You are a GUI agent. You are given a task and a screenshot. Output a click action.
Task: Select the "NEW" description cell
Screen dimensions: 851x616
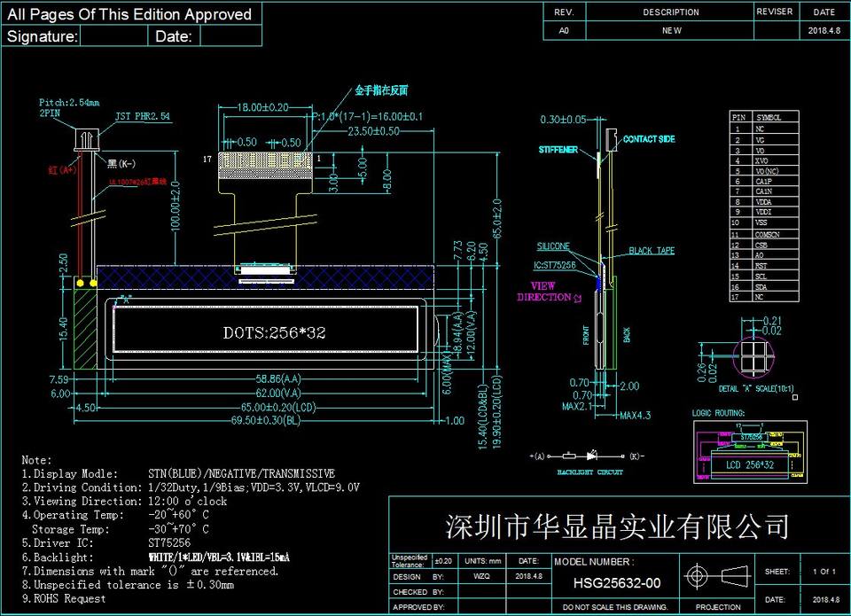point(671,30)
